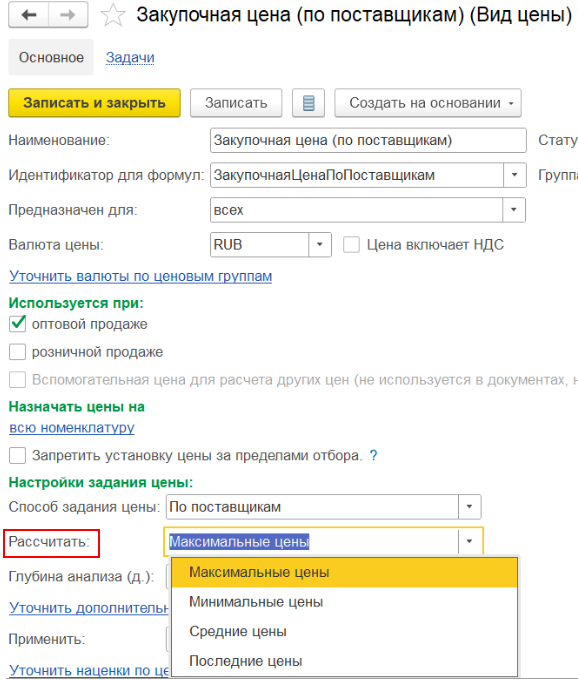
Task: Click the Способ задания цены field По поставщикам
Action: point(312,507)
